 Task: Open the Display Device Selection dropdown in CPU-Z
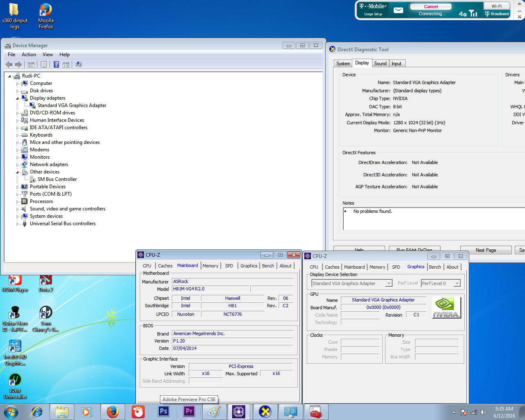pos(389,283)
